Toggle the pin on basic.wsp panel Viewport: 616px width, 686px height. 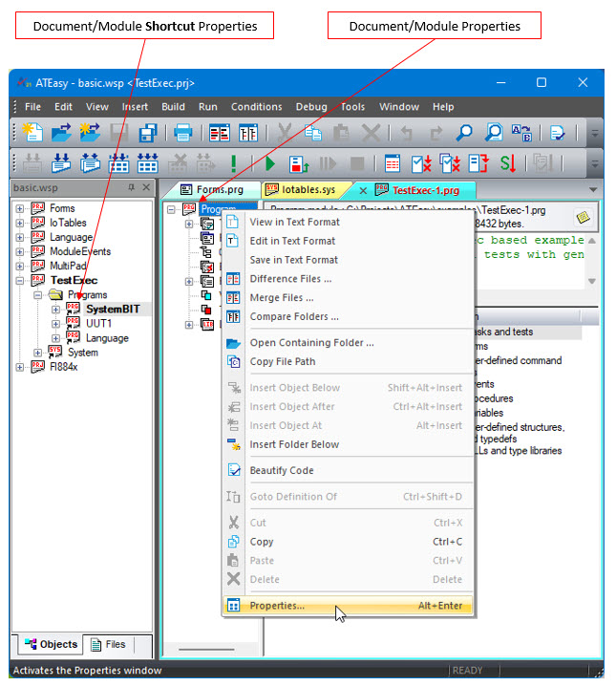[x=131, y=188]
